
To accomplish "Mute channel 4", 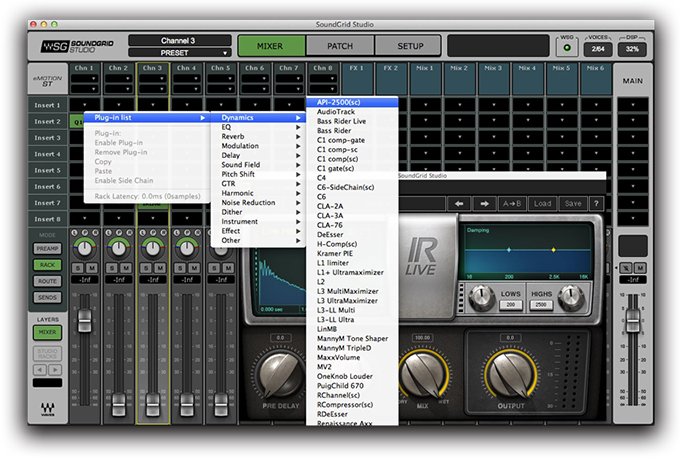I will click(x=194, y=268).
